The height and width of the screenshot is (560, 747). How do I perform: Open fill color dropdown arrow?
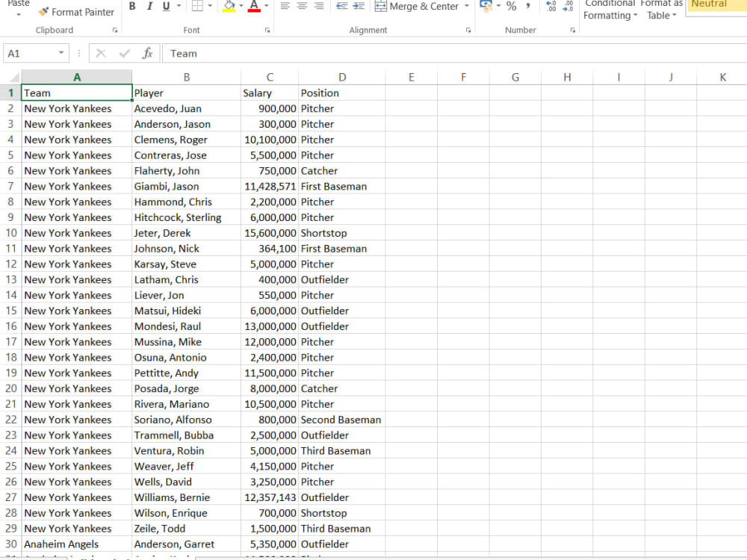(x=241, y=6)
